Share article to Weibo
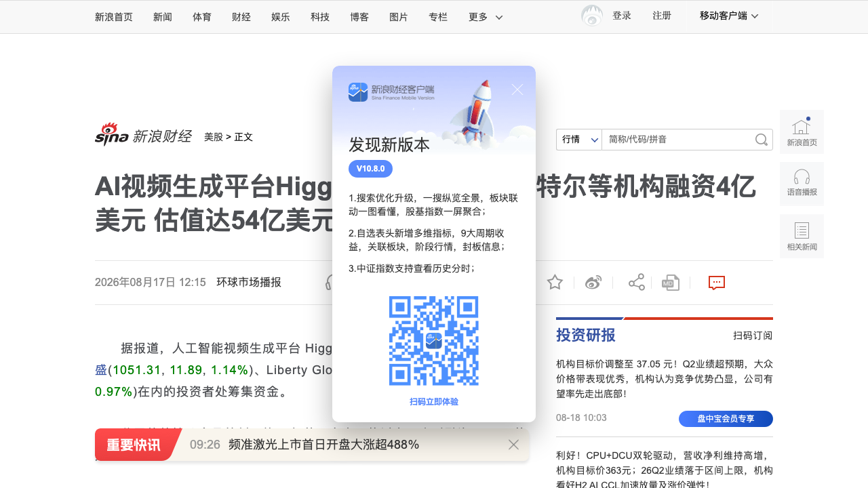The height and width of the screenshot is (488, 868). (593, 283)
